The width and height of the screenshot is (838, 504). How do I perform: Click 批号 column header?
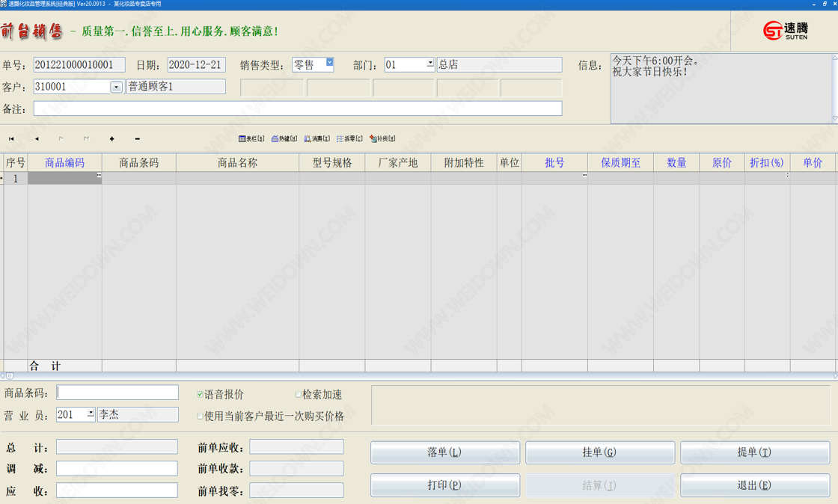554,163
